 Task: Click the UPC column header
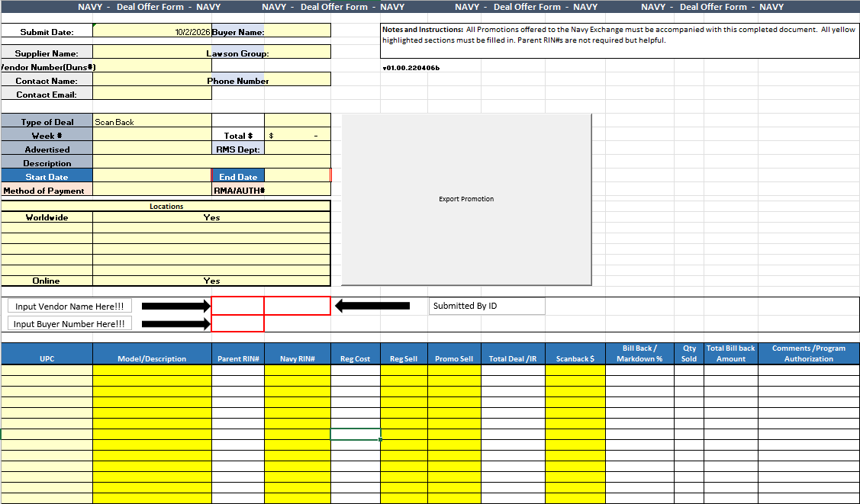[47, 354]
